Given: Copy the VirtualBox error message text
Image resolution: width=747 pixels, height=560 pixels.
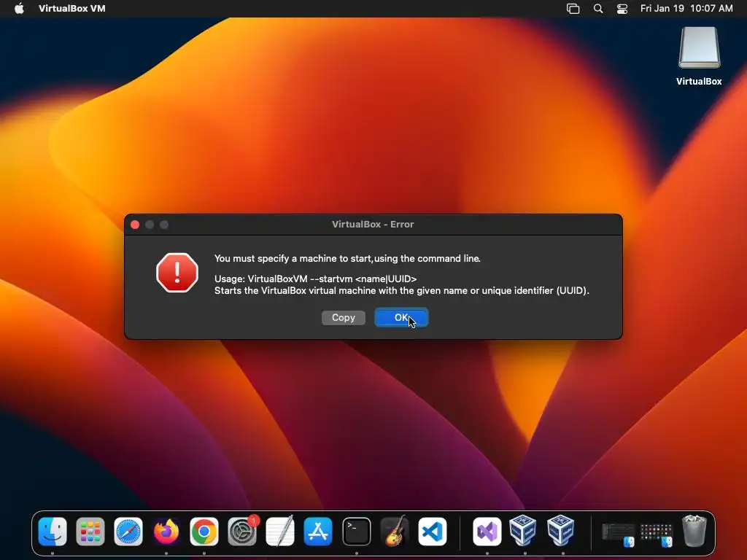Looking at the screenshot, I should click(x=343, y=318).
